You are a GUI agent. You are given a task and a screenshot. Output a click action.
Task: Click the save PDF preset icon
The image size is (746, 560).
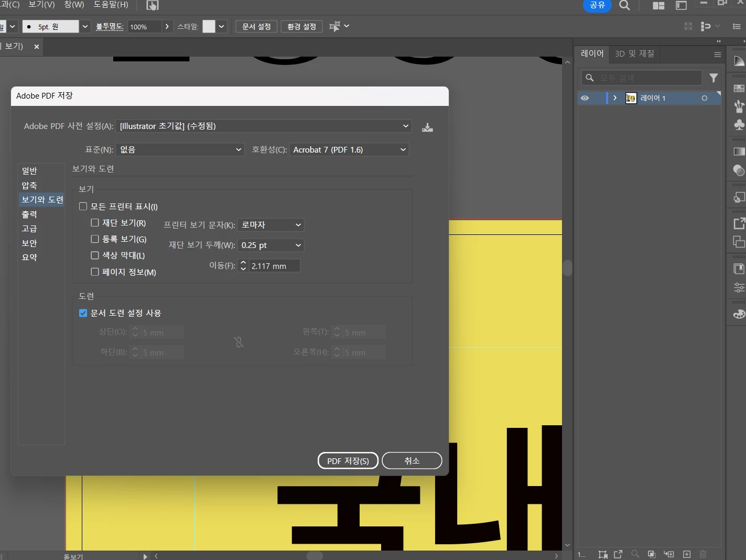coord(427,127)
